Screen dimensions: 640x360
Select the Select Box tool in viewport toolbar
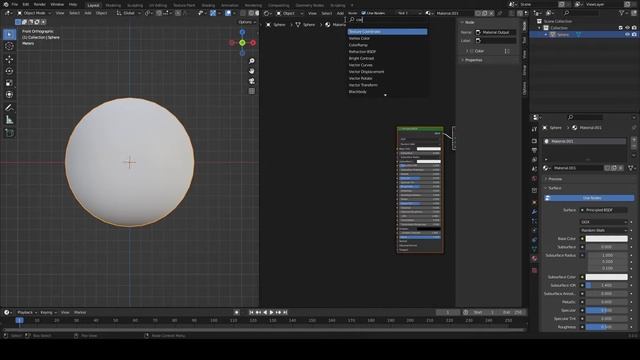9,34
